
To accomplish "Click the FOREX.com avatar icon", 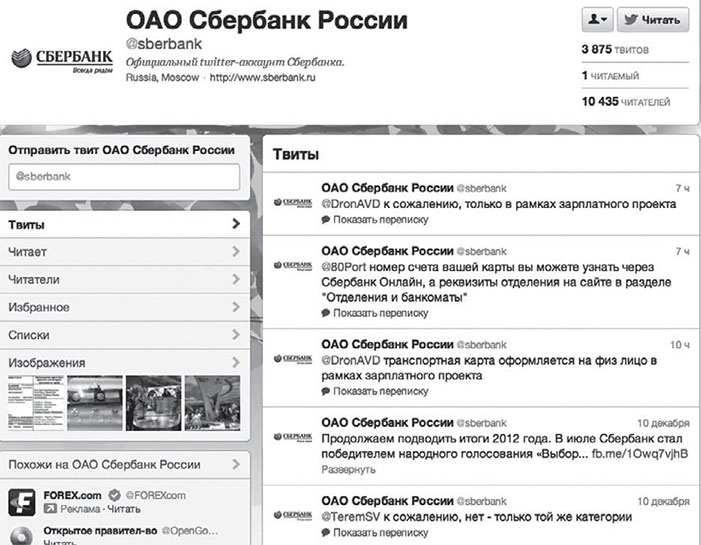I will click(21, 502).
